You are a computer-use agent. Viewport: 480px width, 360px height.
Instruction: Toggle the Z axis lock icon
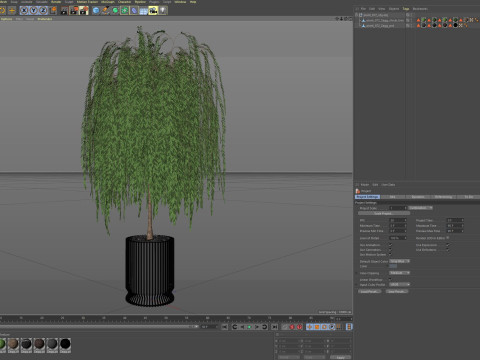tap(43, 10)
